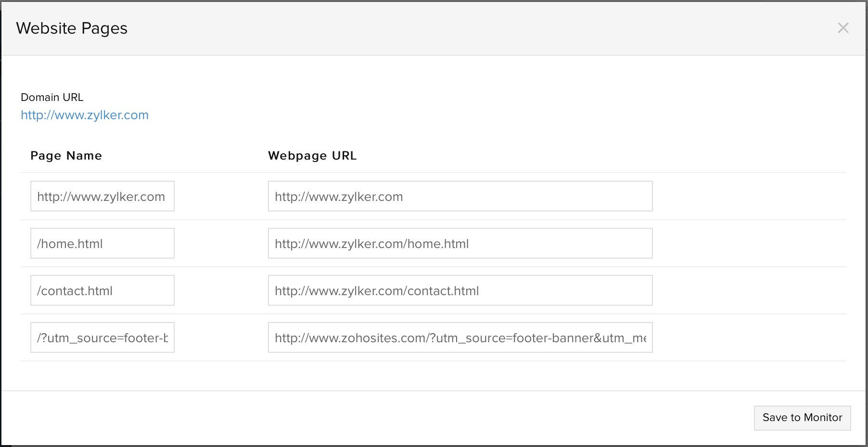The image size is (868, 447).
Task: Focus the home.html Webpage URL field
Action: pyautogui.click(x=460, y=243)
